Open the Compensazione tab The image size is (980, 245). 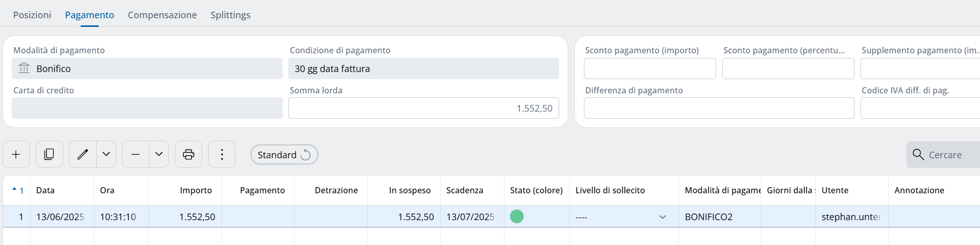pos(162,15)
